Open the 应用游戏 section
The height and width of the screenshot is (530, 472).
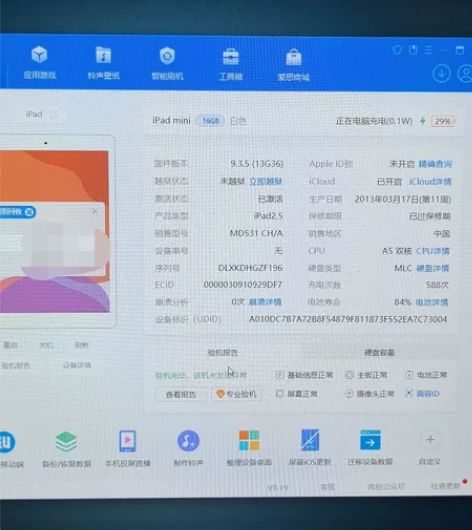[39, 63]
